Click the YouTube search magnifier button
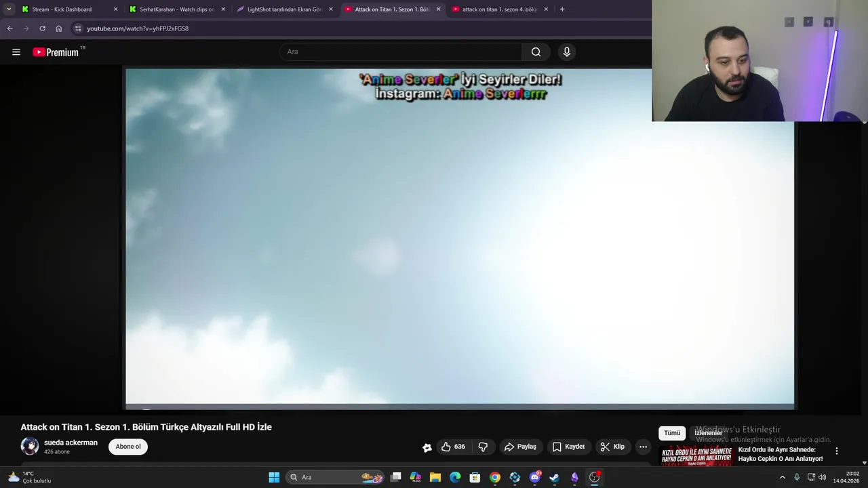The height and width of the screenshot is (488, 868). [536, 52]
